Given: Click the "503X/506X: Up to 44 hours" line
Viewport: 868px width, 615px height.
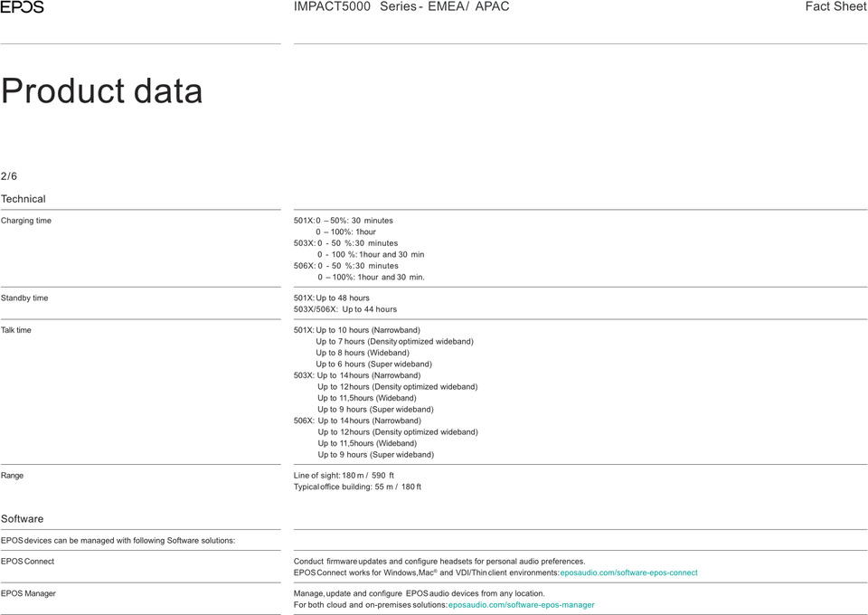Looking at the screenshot, I should coord(345,309).
